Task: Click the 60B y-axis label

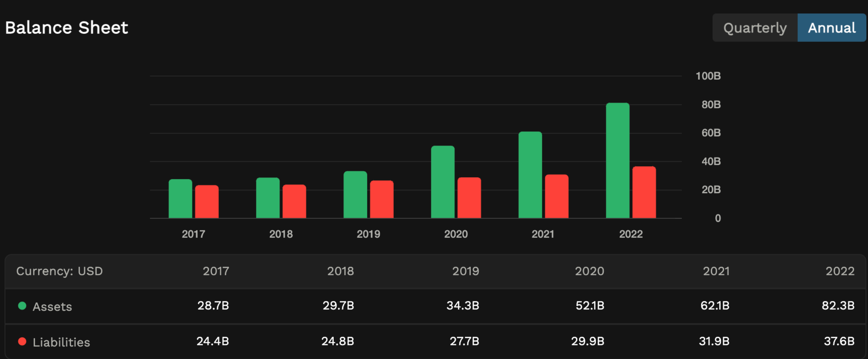Action: pyautogui.click(x=711, y=133)
